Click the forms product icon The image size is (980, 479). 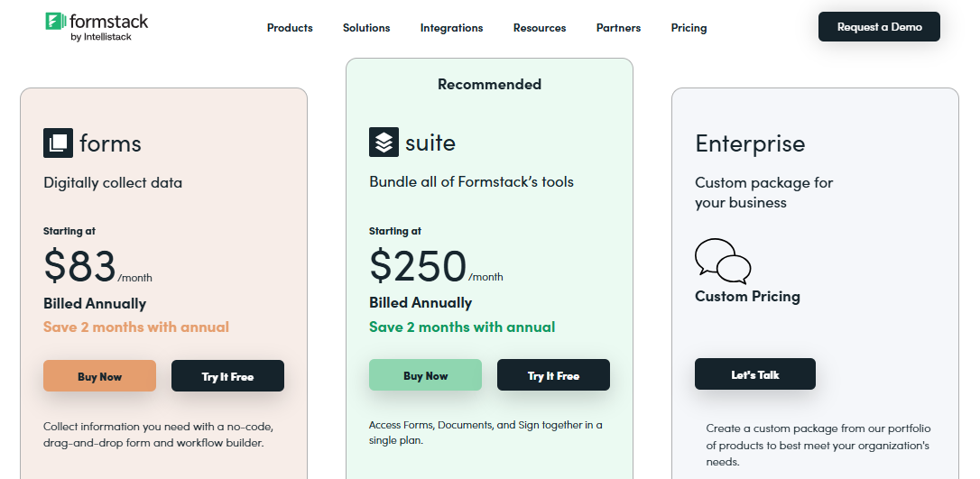(x=58, y=143)
